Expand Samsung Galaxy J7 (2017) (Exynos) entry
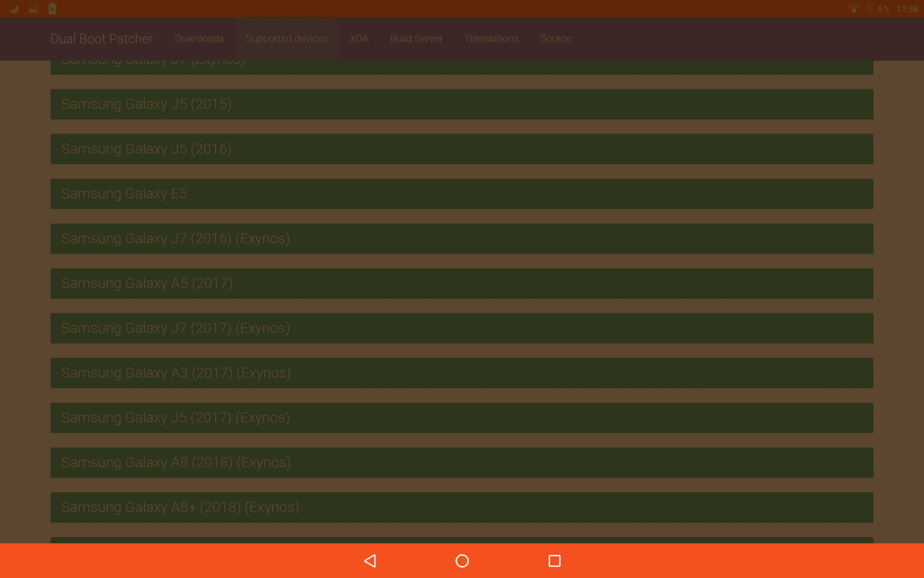The height and width of the screenshot is (578, 924). point(462,328)
